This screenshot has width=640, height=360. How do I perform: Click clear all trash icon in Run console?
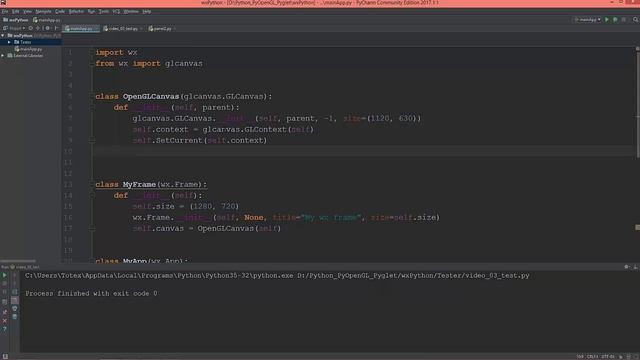coord(15,317)
